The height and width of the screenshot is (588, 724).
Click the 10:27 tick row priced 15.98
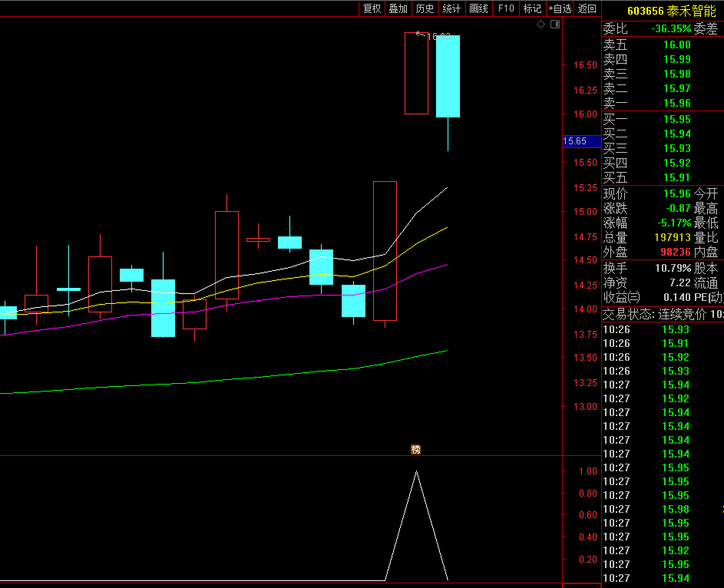(x=663, y=509)
